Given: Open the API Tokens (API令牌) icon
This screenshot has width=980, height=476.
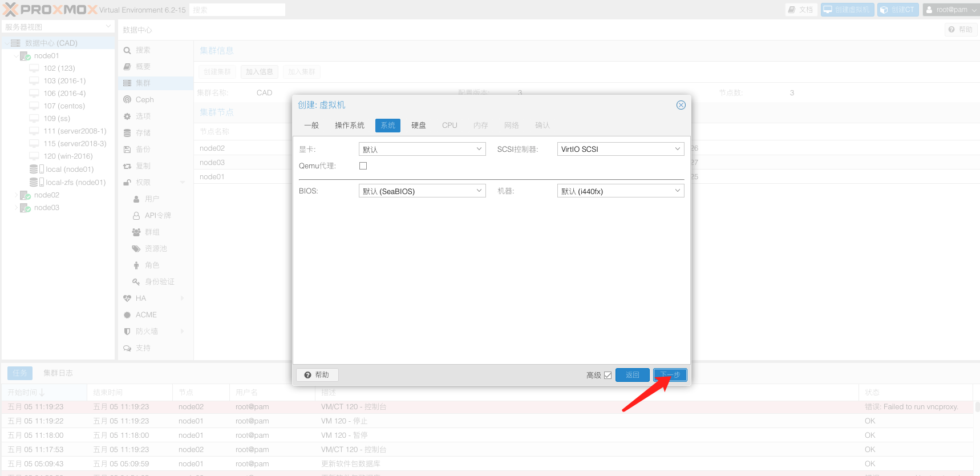Looking at the screenshot, I should [x=136, y=216].
